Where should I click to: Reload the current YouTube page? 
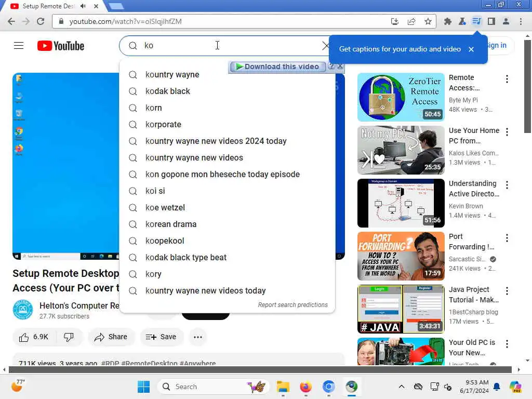click(41, 21)
